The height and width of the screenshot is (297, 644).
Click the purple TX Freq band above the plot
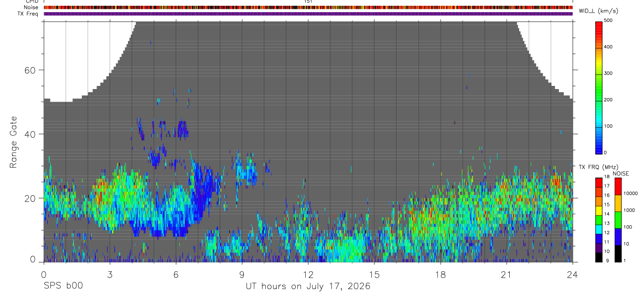(x=308, y=14)
